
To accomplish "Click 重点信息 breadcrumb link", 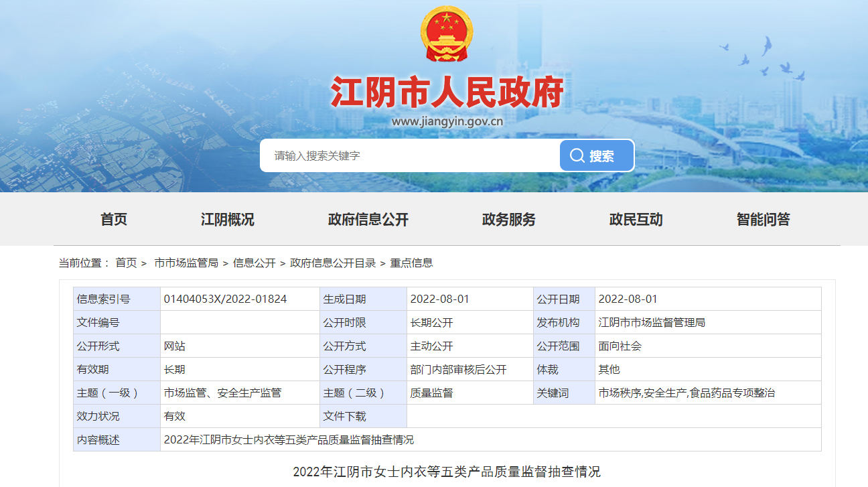I will click(x=411, y=263).
